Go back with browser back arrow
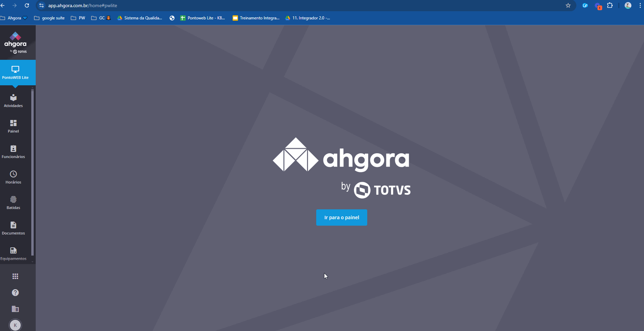 pyautogui.click(x=3, y=5)
